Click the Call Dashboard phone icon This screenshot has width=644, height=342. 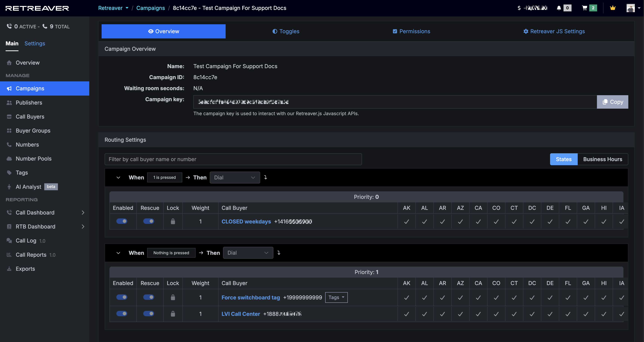click(x=9, y=213)
